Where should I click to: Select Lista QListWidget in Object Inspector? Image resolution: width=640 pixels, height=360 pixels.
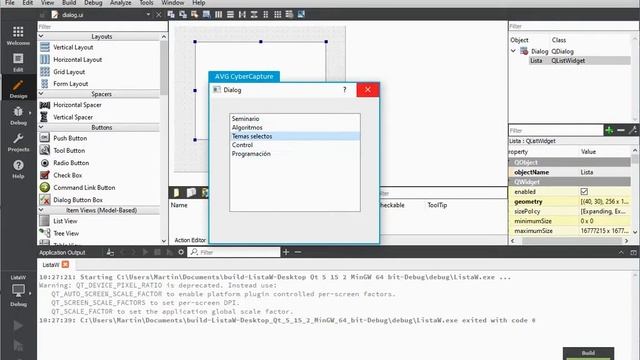(580, 60)
